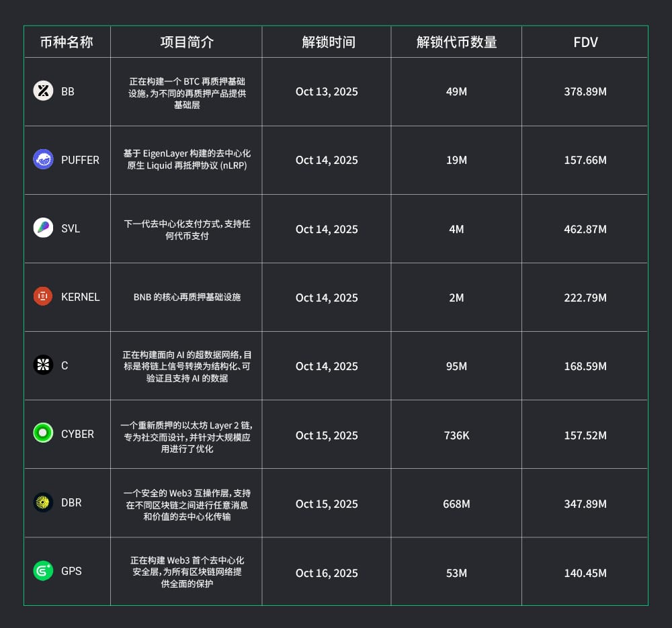Click the DBR unlock amount 668M
Image resolution: width=672 pixels, height=628 pixels.
(456, 504)
